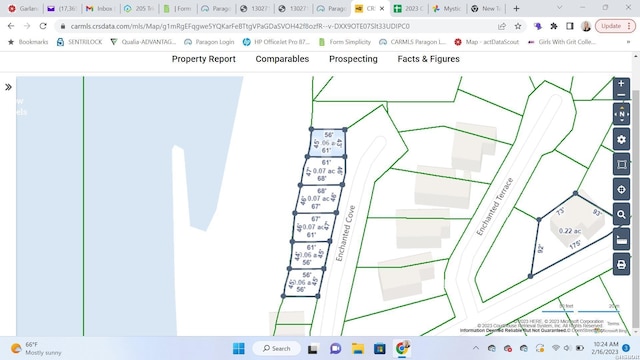
Task: Switch to the Gmail Inbox browser tab
Action: coord(100,9)
